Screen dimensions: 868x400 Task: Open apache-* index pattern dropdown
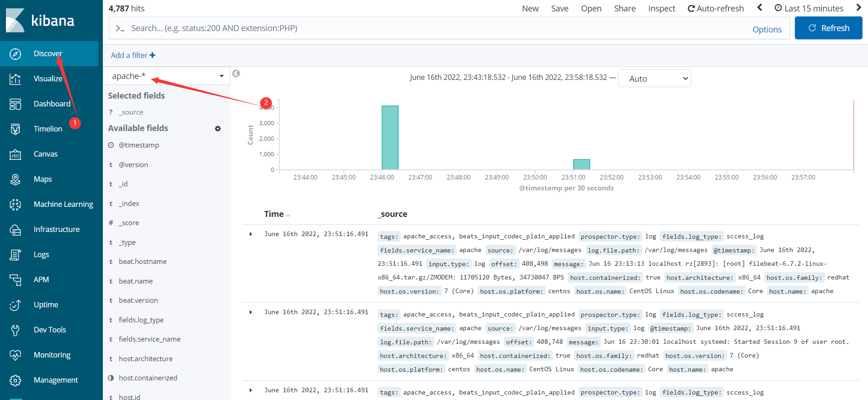tap(166, 76)
